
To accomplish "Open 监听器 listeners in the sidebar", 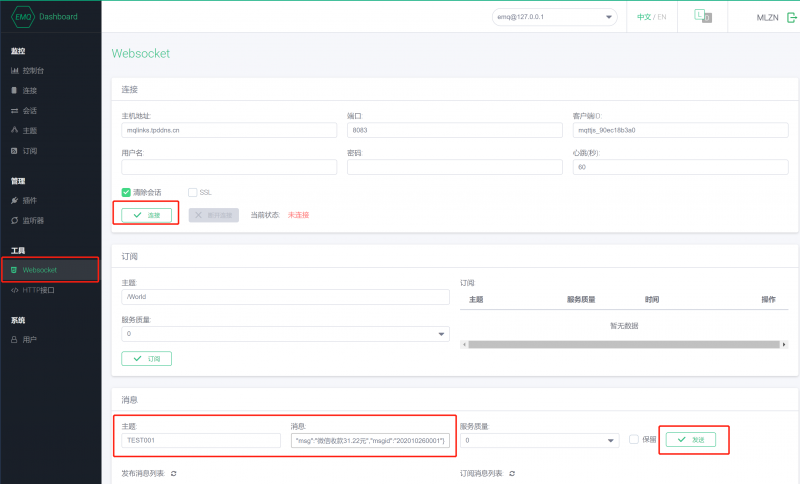I will pyautogui.click(x=32, y=220).
